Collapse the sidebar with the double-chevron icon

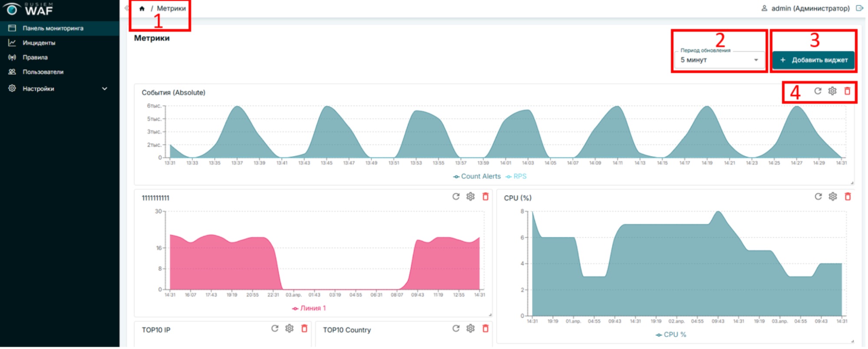click(126, 8)
